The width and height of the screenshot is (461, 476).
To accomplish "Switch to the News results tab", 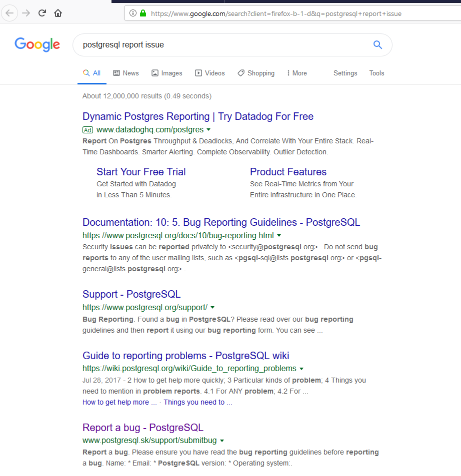I will tap(126, 73).
